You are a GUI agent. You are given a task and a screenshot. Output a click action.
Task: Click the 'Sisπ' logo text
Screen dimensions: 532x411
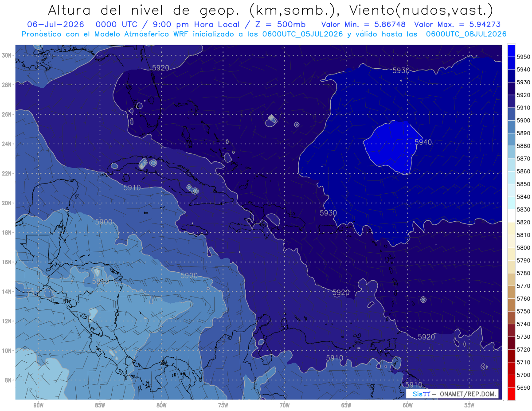(x=421, y=394)
